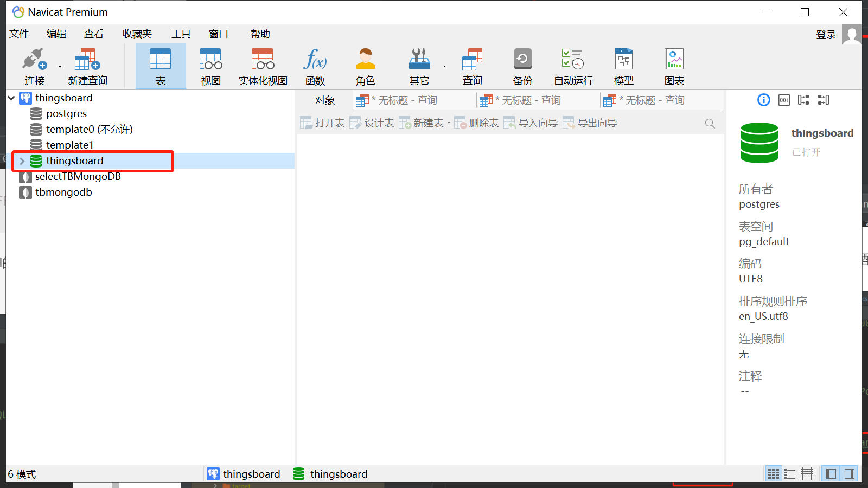This screenshot has width=868, height=488.
Task: Click the user avatar icon
Action: 852,35
